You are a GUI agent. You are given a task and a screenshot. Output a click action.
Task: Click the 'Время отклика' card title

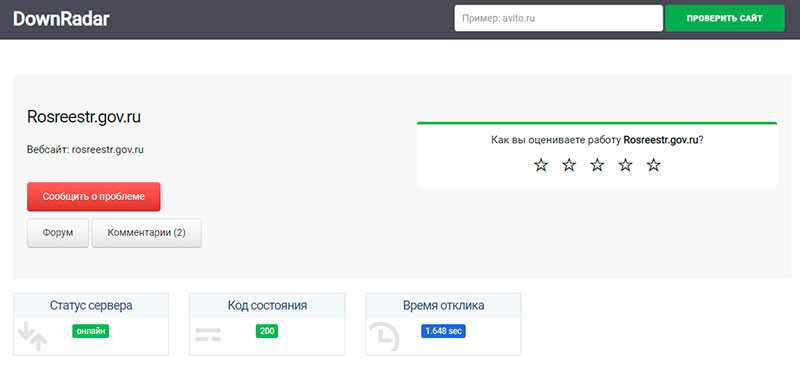443,306
